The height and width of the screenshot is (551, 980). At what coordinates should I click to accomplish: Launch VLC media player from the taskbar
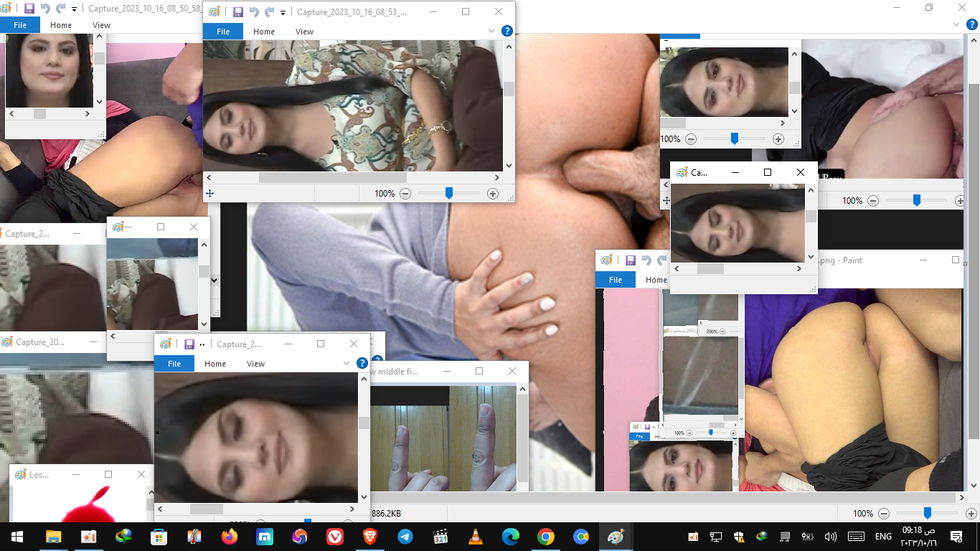[x=475, y=537]
